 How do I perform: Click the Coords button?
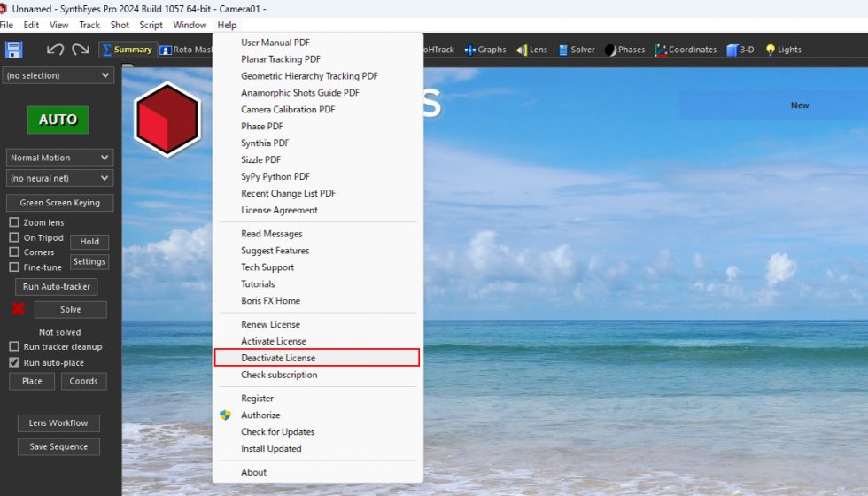(x=83, y=381)
